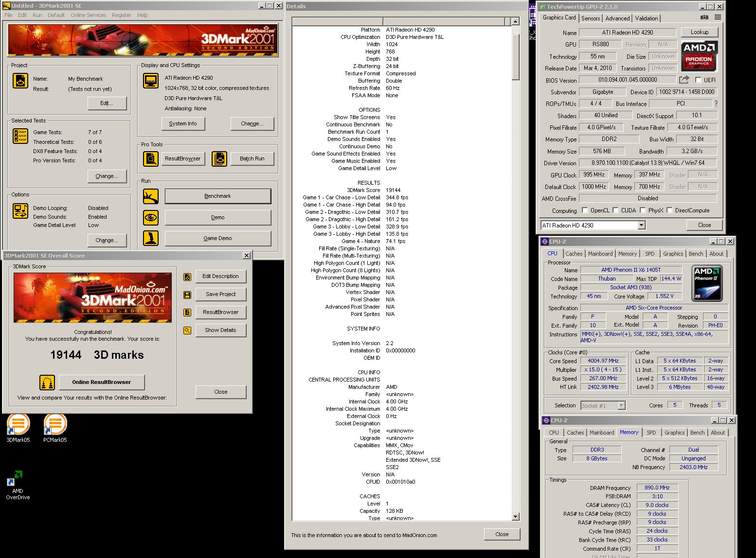756x558 pixels.
Task: Click the Batch Run icon in Pro Tools
Action: tap(219, 159)
